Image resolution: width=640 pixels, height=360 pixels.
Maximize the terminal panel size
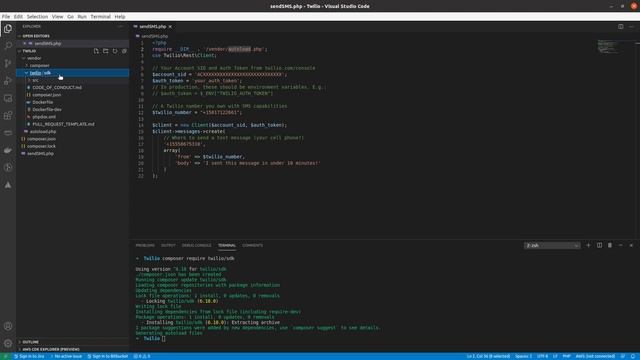pyautogui.click(x=620, y=245)
